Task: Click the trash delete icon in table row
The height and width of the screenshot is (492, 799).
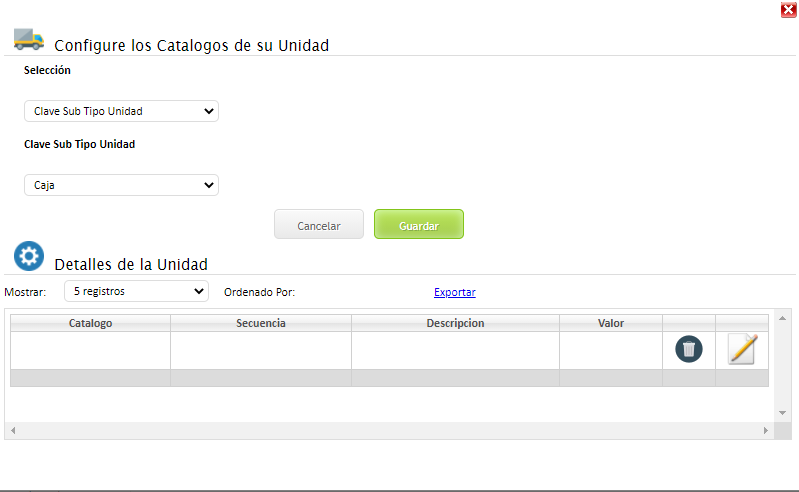Action: [x=689, y=349]
